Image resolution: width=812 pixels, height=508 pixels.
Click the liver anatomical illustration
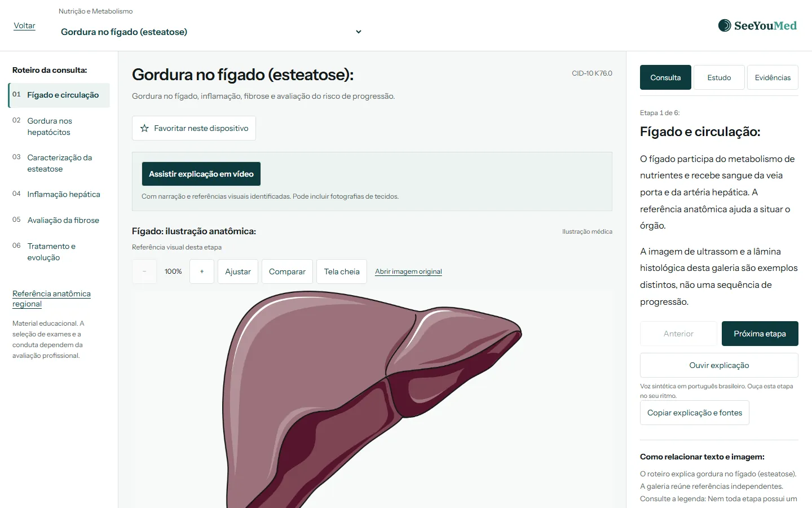372,400
